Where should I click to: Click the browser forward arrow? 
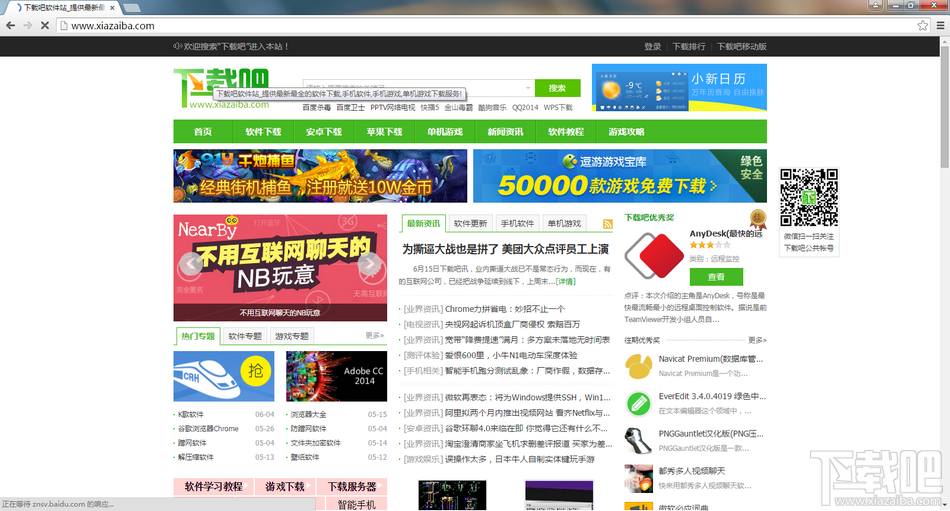click(x=27, y=25)
